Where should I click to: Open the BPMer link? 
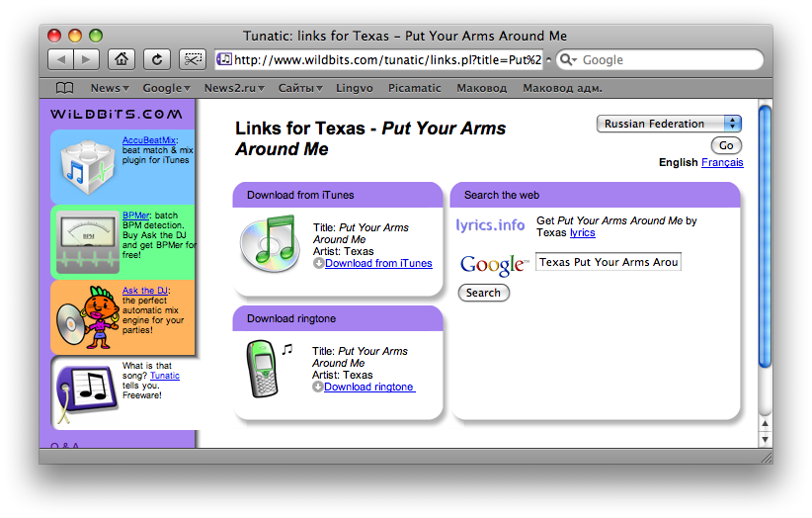(135, 215)
